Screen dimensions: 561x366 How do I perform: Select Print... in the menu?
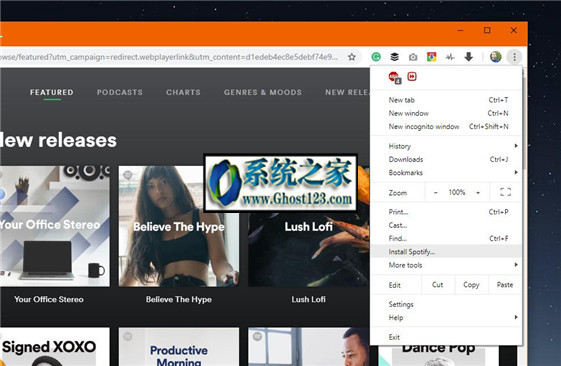click(x=446, y=212)
